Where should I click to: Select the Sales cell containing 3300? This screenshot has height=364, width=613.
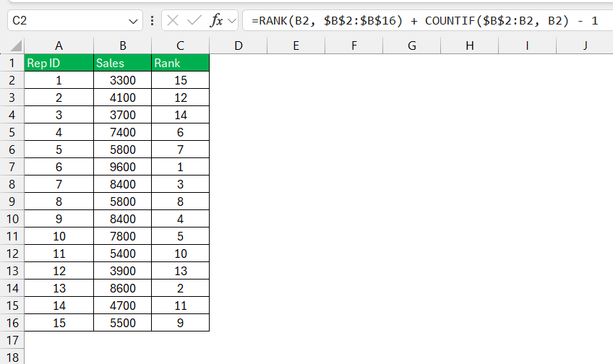pyautogui.click(x=123, y=80)
